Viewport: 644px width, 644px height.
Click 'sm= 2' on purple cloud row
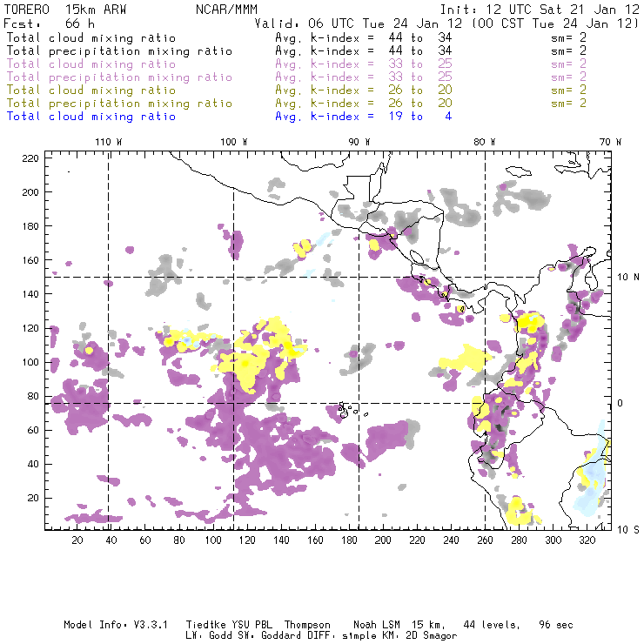[x=569, y=64]
